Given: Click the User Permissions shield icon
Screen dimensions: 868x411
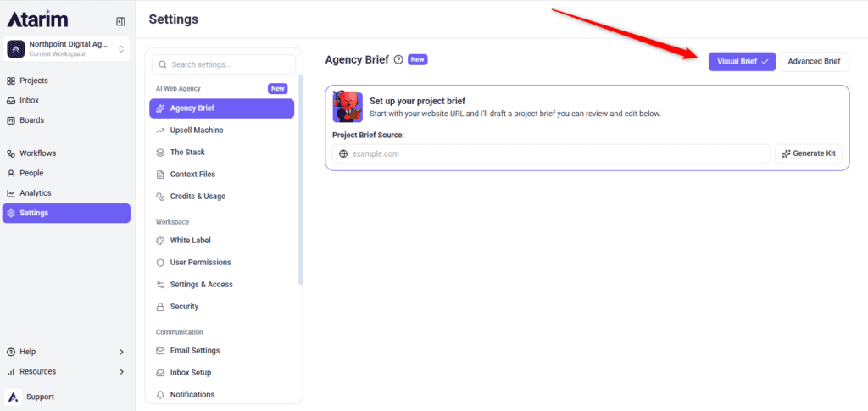Looking at the screenshot, I should coord(160,262).
